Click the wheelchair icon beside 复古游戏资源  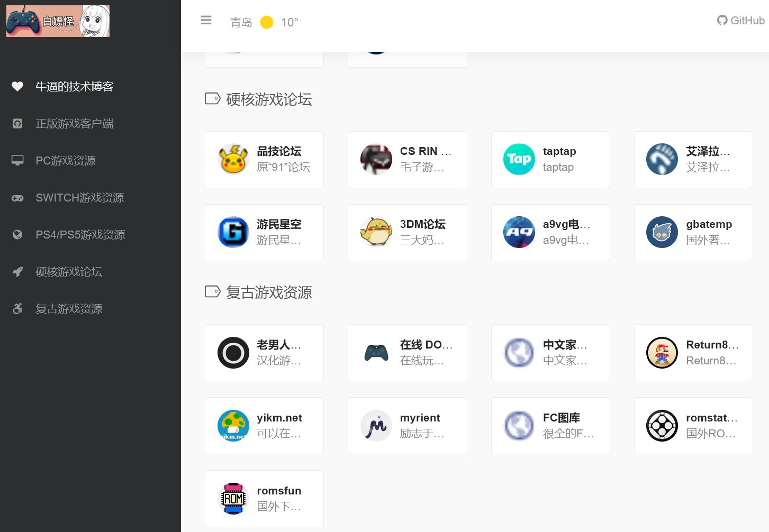pyautogui.click(x=17, y=308)
